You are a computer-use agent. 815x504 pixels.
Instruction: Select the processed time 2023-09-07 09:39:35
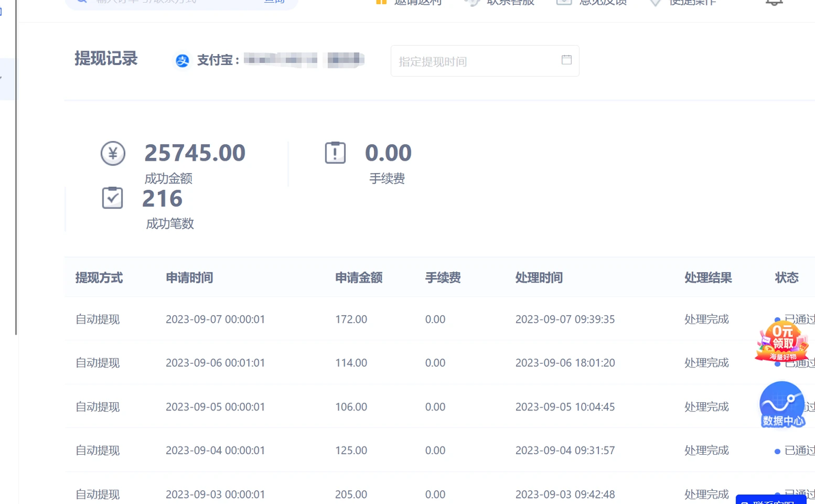(x=565, y=319)
